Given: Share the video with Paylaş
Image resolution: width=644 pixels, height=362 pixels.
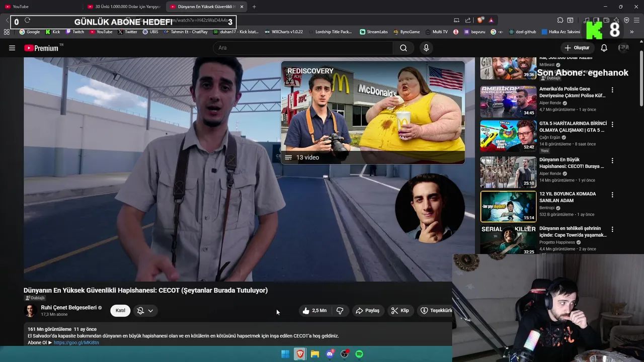Looking at the screenshot, I should click(367, 311).
